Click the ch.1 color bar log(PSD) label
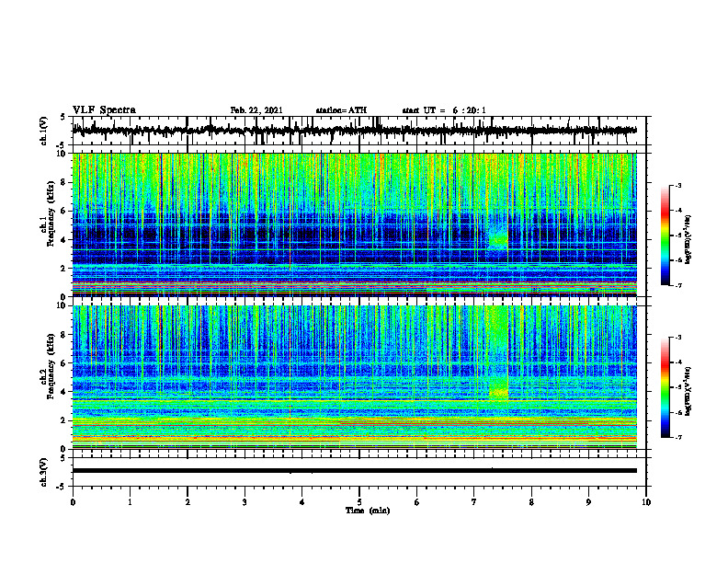The image size is (728, 563). point(688,240)
